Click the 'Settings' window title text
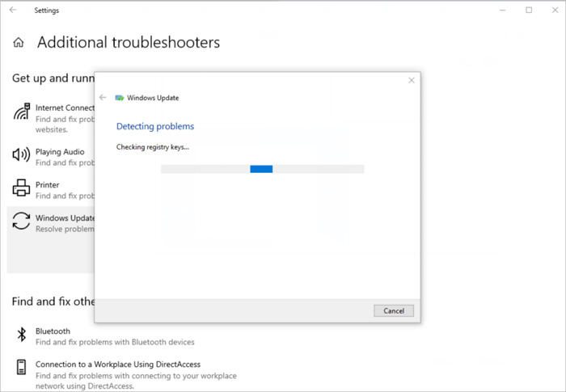 47,11
